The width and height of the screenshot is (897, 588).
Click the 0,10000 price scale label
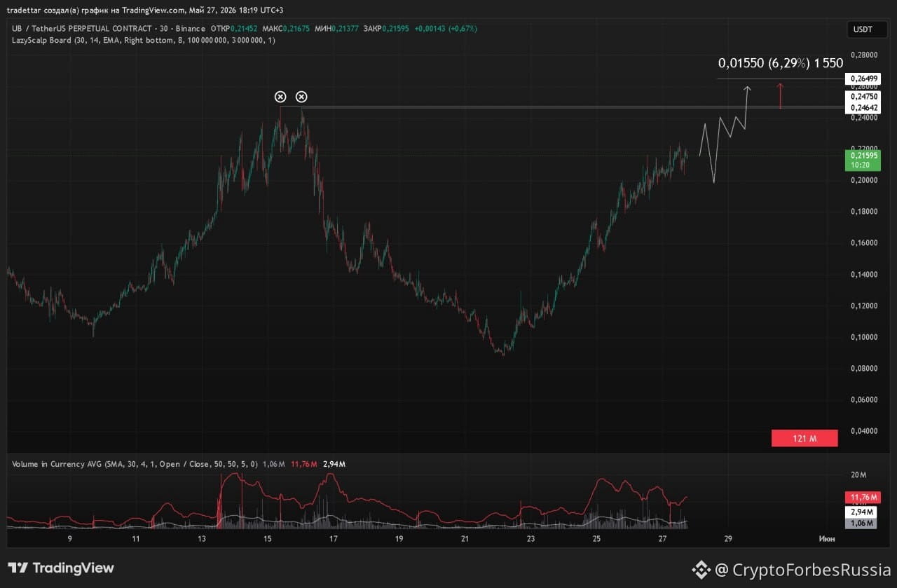[x=864, y=337]
